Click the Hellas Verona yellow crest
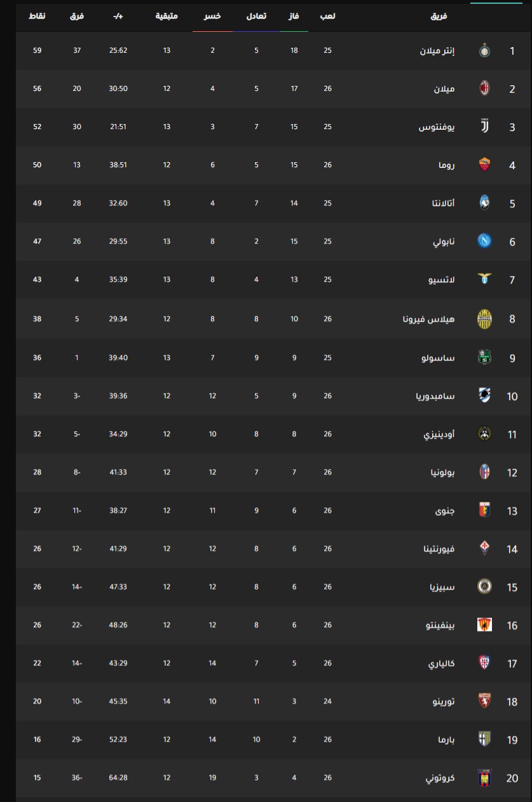532x802 pixels. [x=484, y=319]
